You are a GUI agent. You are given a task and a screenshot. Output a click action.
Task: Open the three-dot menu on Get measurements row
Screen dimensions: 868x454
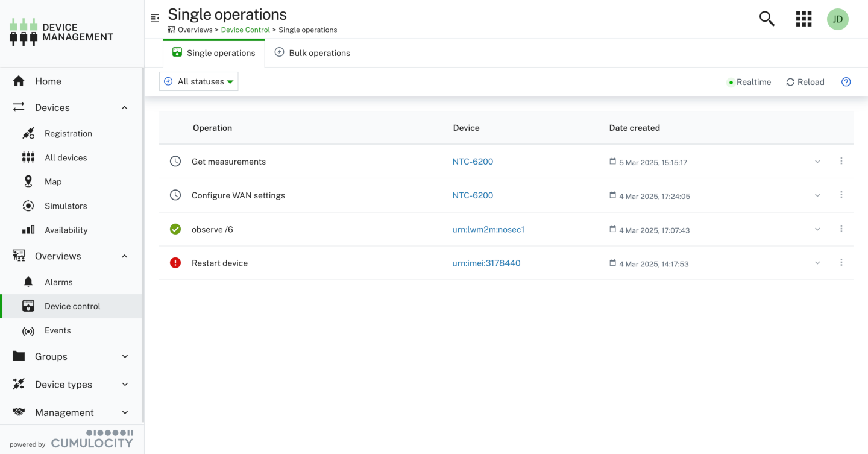click(841, 161)
